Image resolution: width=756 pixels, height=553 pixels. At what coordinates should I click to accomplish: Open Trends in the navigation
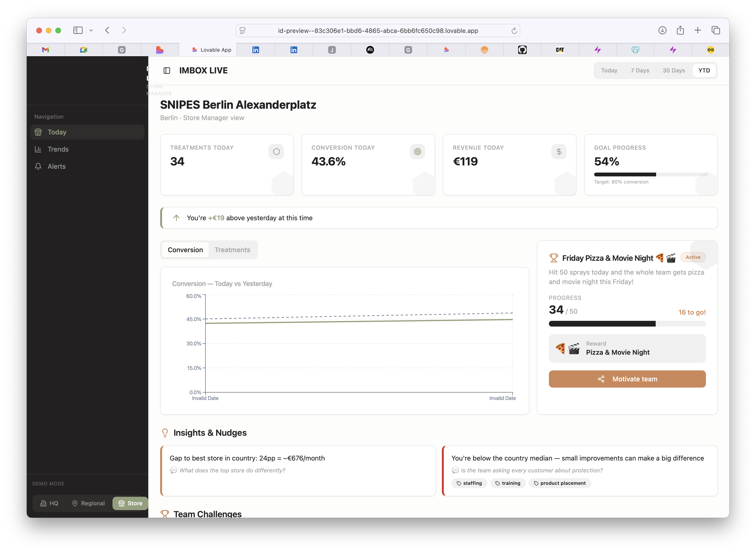(87, 149)
